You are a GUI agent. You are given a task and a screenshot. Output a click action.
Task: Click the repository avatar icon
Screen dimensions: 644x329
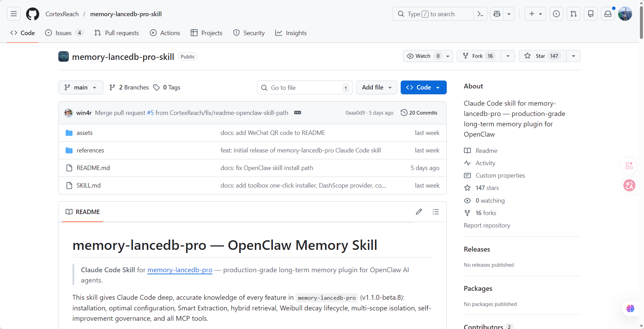[x=64, y=56]
